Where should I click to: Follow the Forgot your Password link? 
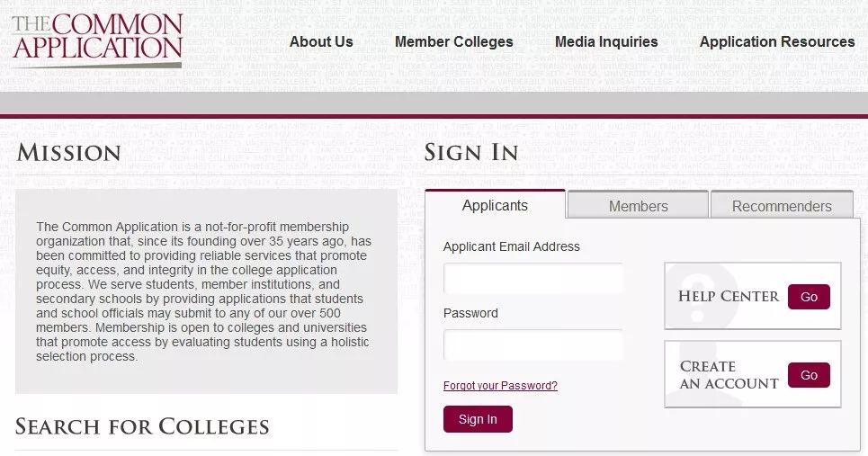pos(500,386)
